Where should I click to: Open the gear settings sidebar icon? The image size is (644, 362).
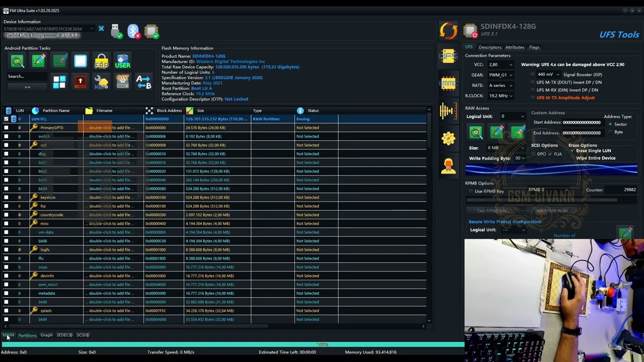pos(448,138)
